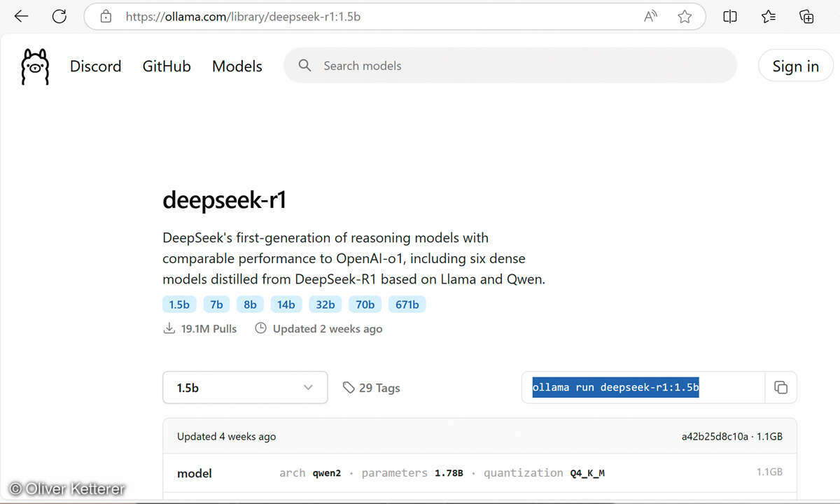Open the Discord link
This screenshot has width=840, height=504.
tap(95, 66)
